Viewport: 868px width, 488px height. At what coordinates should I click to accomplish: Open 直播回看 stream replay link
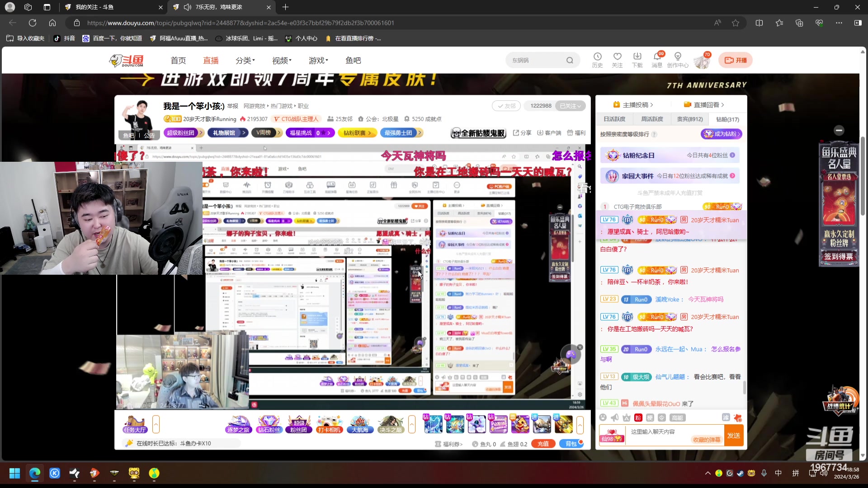point(704,105)
